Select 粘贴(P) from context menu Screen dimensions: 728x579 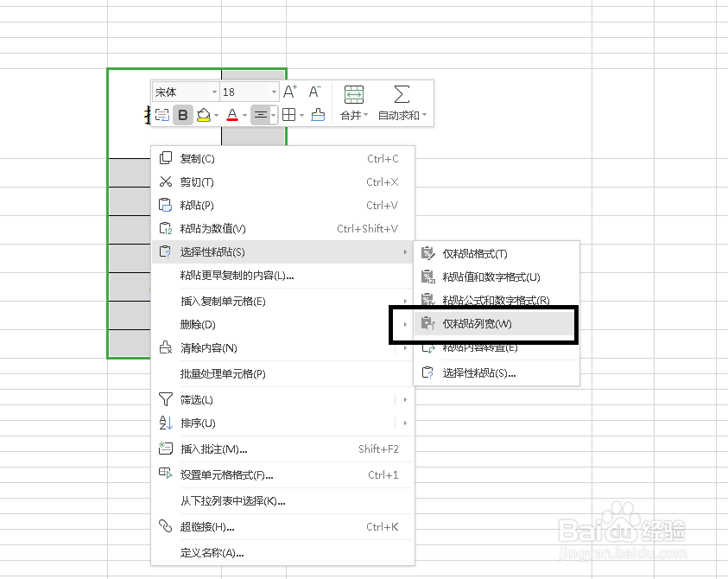[282, 205]
